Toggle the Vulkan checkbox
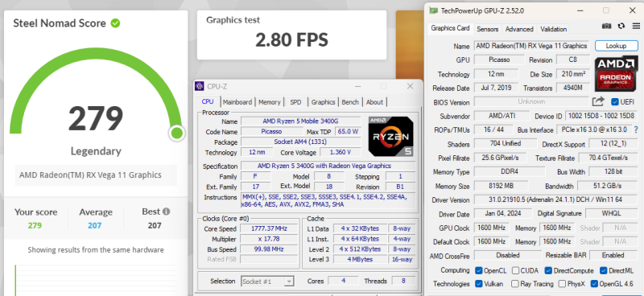644x296 pixels. pos(478,284)
